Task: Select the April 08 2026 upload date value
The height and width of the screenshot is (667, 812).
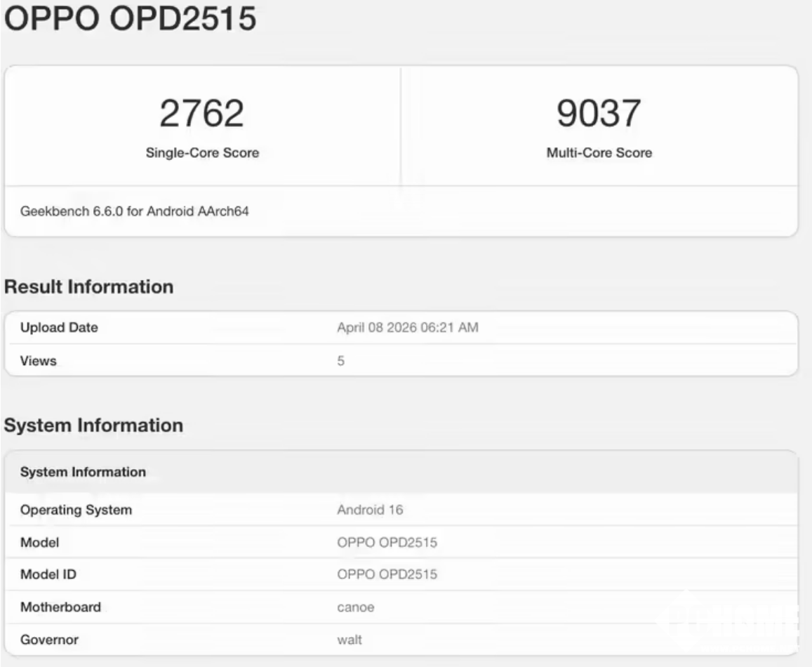Action: coord(408,328)
